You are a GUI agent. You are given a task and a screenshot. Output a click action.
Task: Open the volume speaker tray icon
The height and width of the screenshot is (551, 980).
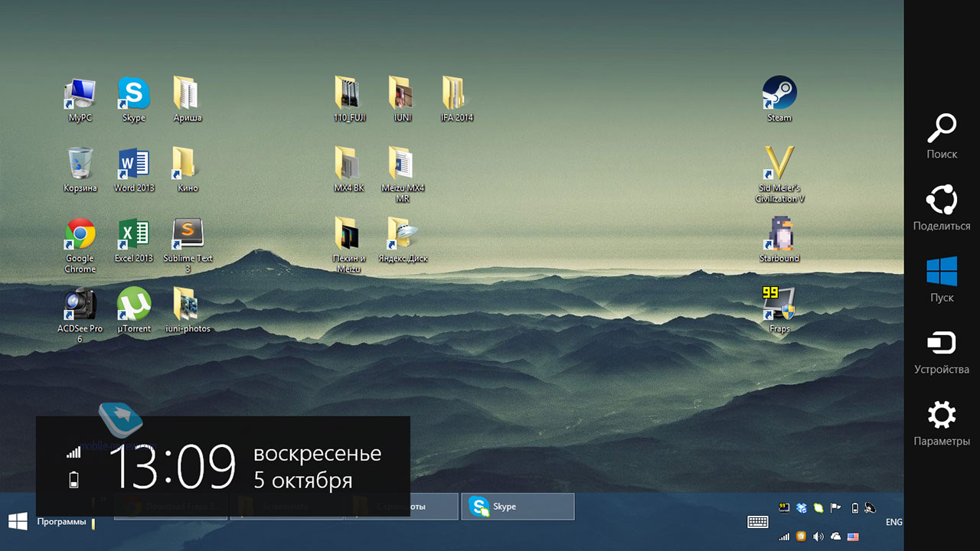click(x=818, y=536)
